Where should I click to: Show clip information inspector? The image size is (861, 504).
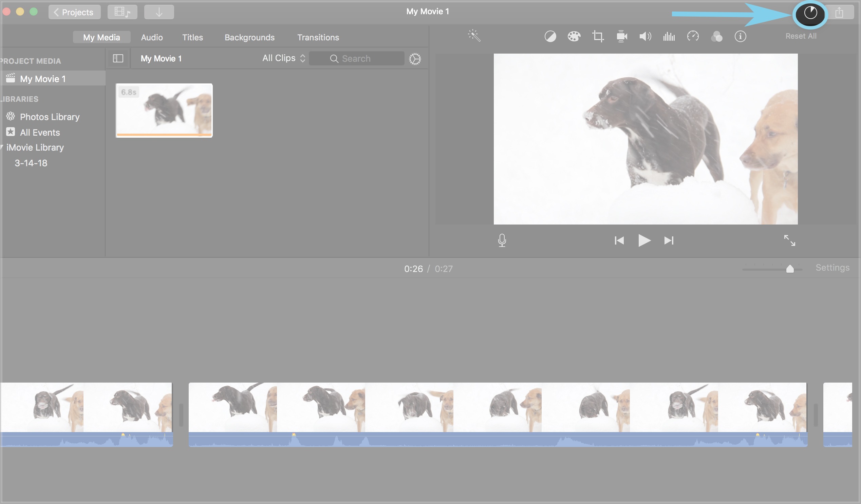pos(740,36)
